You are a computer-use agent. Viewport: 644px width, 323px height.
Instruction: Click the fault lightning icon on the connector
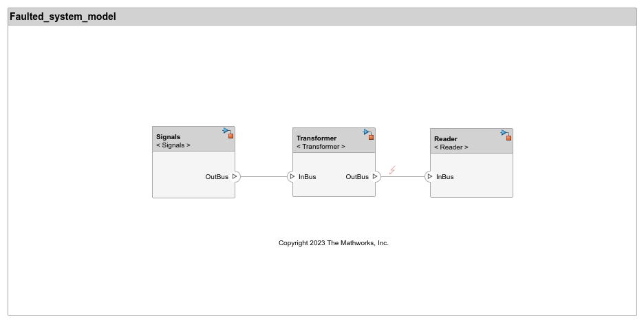pyautogui.click(x=392, y=170)
